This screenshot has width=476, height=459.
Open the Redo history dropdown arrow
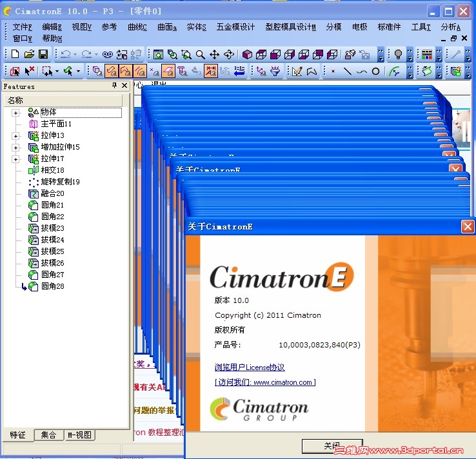(x=96, y=55)
